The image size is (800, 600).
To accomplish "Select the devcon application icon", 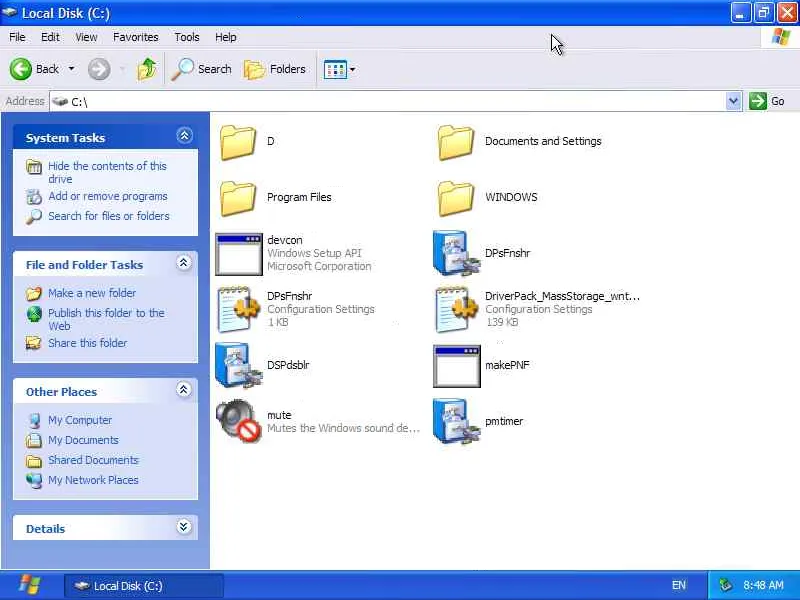I will (239, 254).
